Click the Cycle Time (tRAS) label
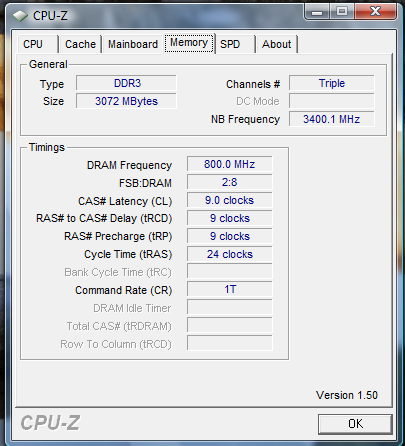Image resolution: width=405 pixels, height=446 pixels. click(x=128, y=254)
